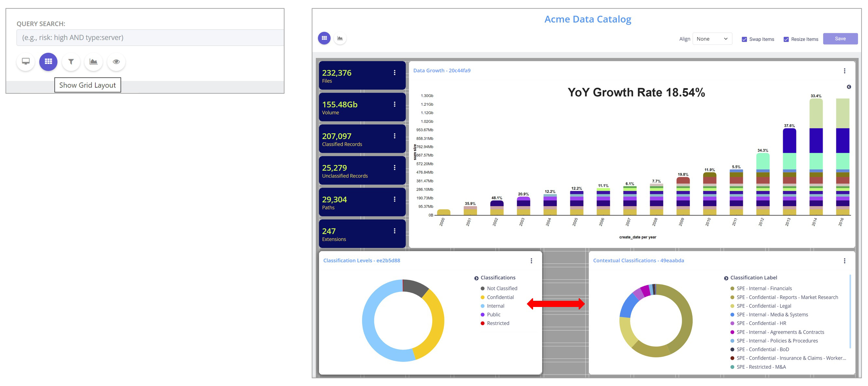Uncheck the Resize Items checkbox

point(786,39)
